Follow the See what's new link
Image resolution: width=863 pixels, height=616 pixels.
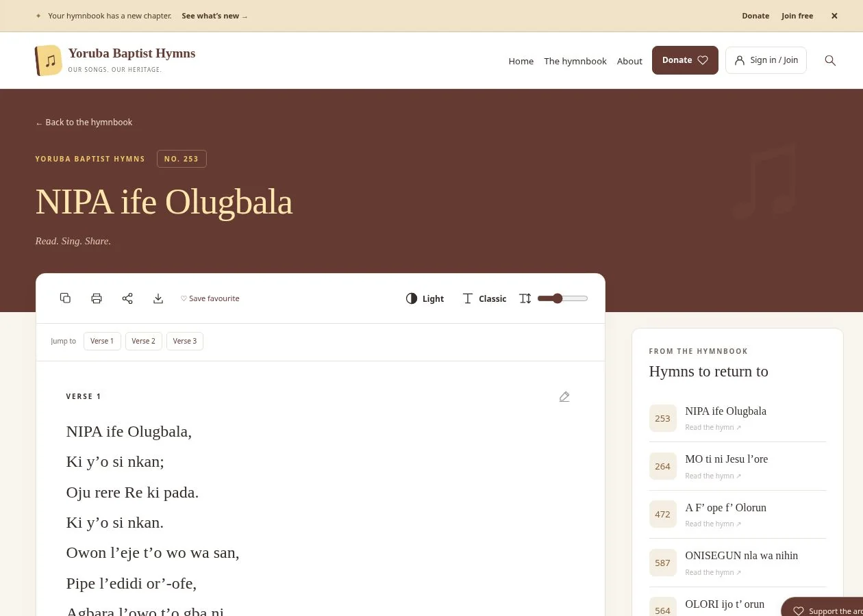215,16
